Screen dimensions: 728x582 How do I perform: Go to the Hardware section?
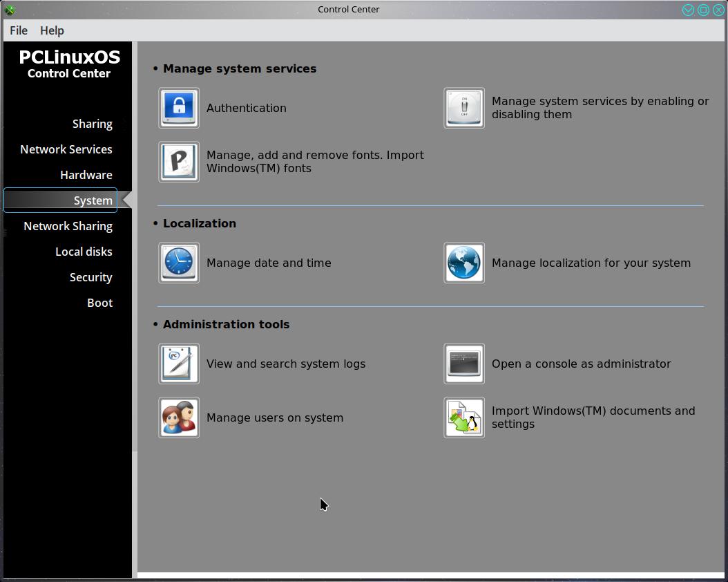86,175
